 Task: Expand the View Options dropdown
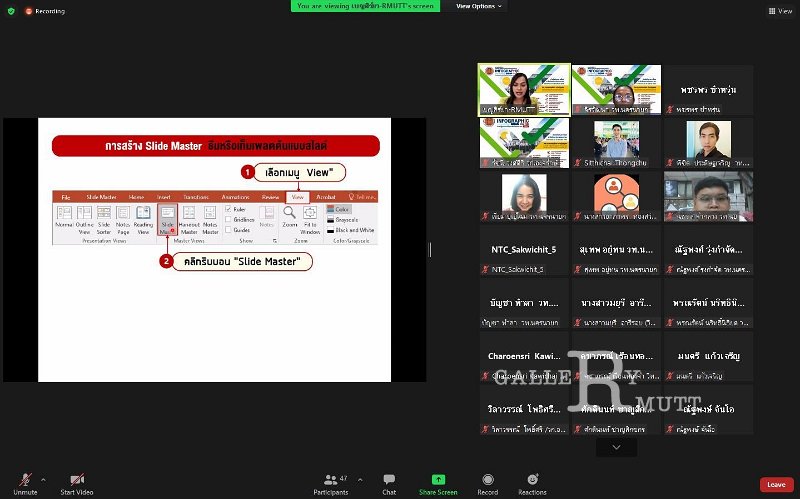pos(479,6)
